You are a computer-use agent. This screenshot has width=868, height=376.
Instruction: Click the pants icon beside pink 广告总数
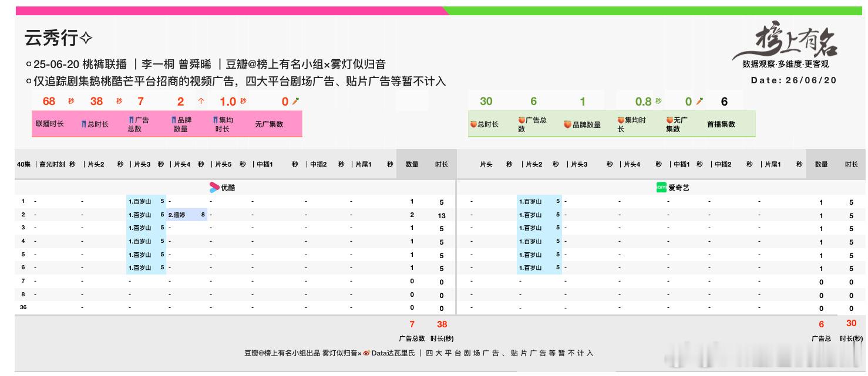click(x=131, y=120)
